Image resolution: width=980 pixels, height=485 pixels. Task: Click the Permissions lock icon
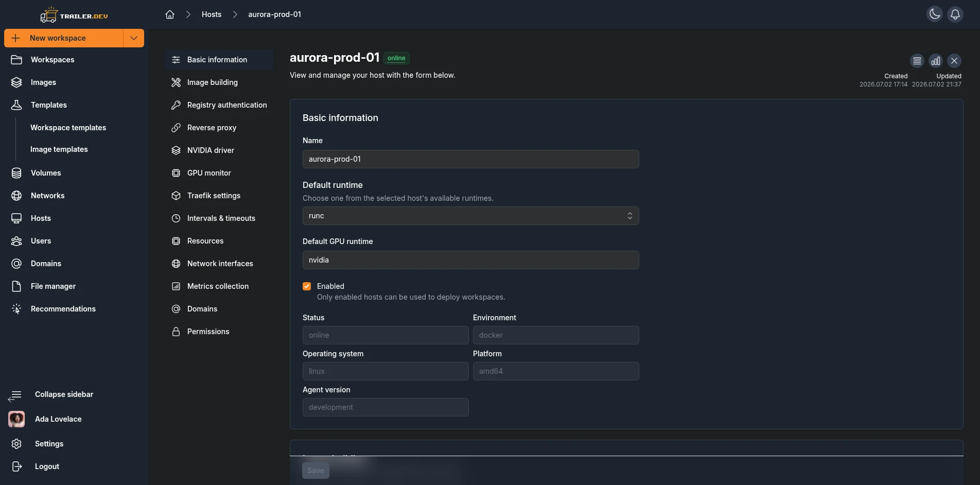[x=176, y=332]
